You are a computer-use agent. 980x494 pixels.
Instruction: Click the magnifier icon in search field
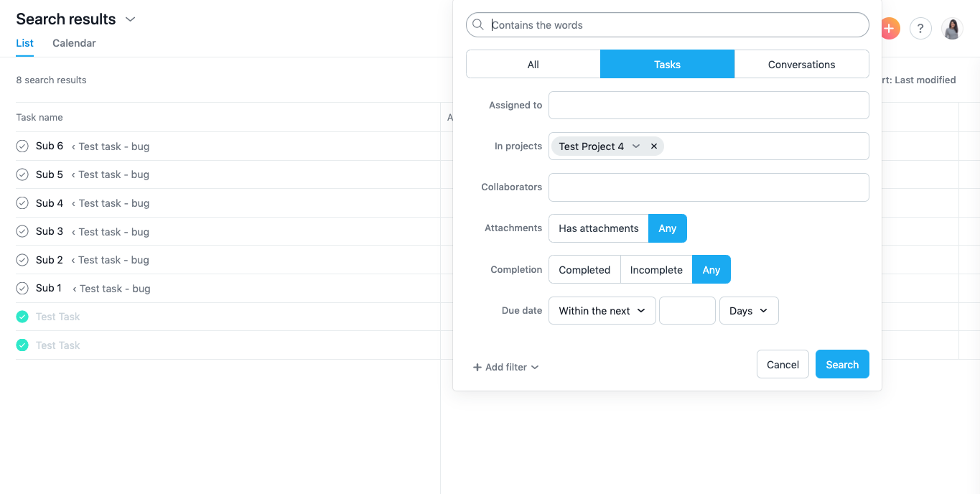(478, 24)
